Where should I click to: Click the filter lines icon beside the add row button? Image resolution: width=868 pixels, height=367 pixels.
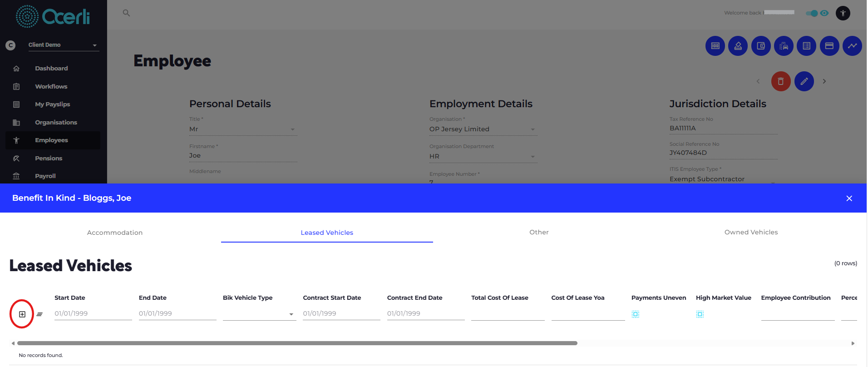coord(39,314)
